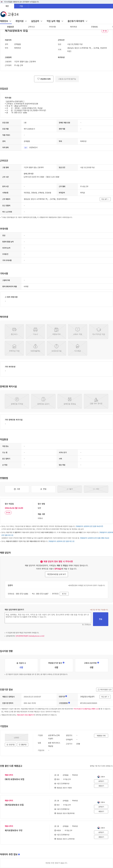Image resolution: width=113 pixels, height=868 pixels.
Task: Click the 차량유지비 benefit icon
Action: pyautogui.click(x=56, y=332)
